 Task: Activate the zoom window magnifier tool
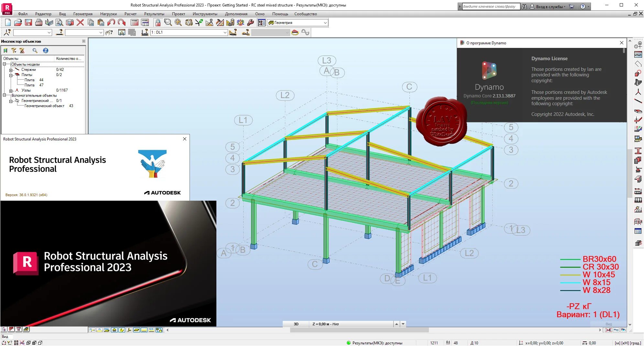click(168, 22)
